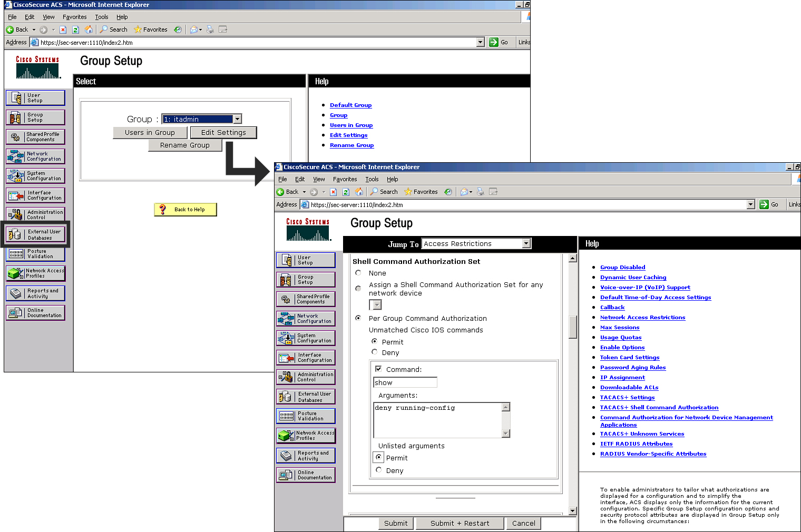Open Jump To dropdown Access Restrictions

[526, 243]
